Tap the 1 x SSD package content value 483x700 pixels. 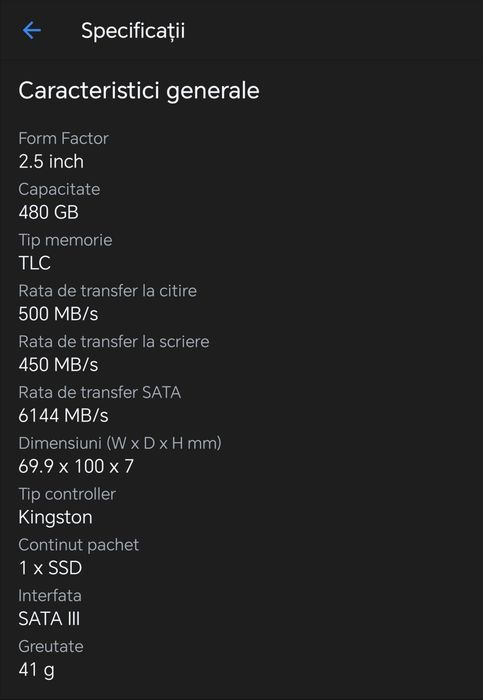tap(50, 568)
